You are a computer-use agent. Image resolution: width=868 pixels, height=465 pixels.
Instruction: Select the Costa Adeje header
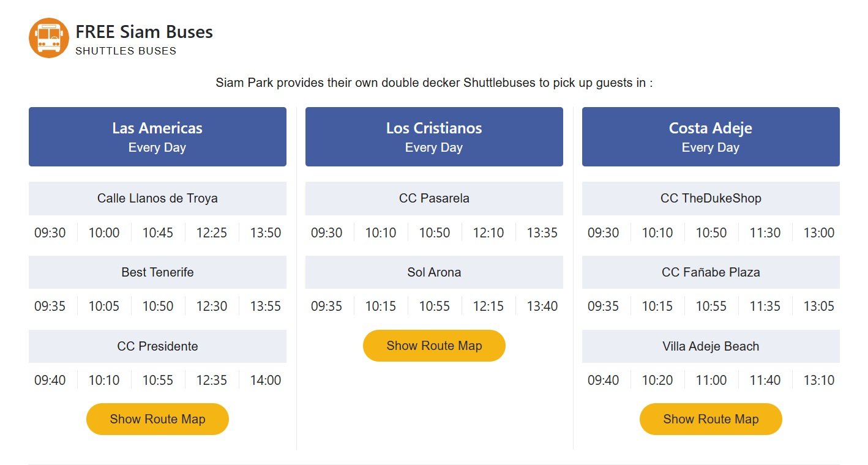710,136
